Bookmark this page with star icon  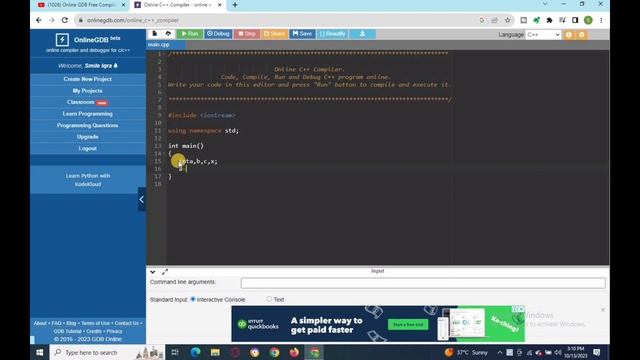(x=507, y=20)
